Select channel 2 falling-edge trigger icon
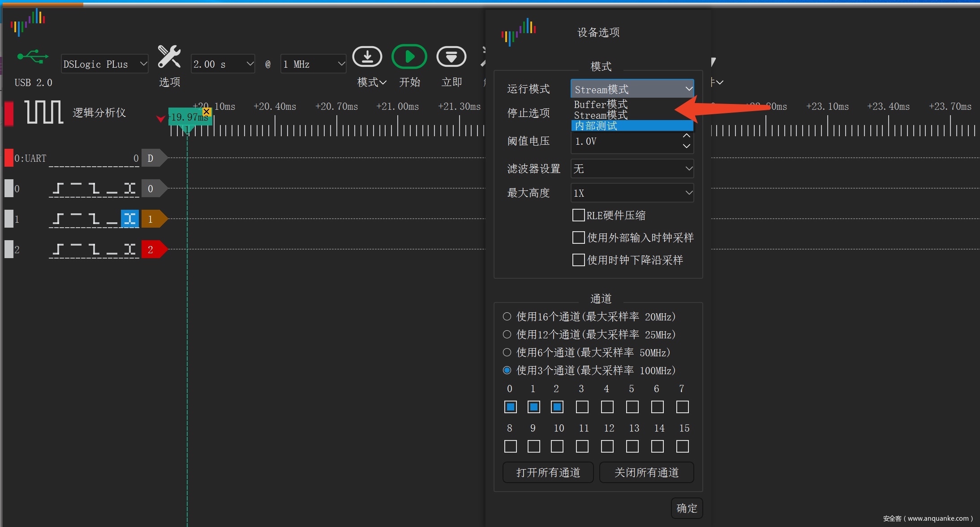Viewport: 980px width, 527px height. [x=93, y=249]
